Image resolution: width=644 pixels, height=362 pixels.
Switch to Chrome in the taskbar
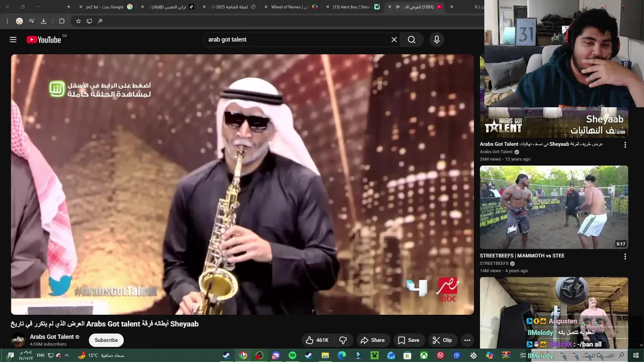[x=243, y=355]
